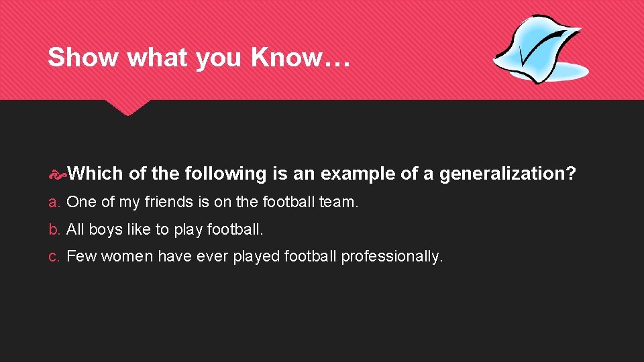This screenshot has height=362, width=644.
Task: Click the question starting "Which of the following"
Action: click(321, 174)
